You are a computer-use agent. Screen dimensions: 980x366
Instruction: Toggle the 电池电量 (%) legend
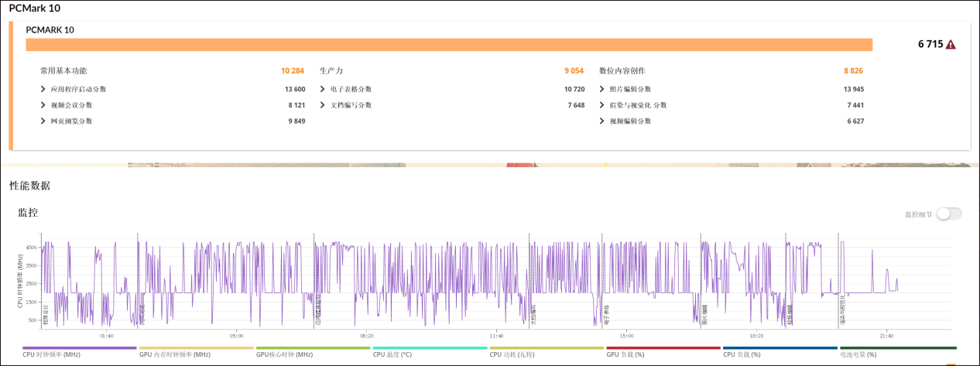(x=858, y=354)
